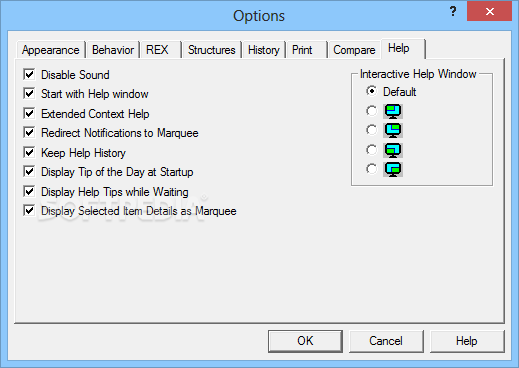Disable Extended Context Help
The width and height of the screenshot is (519, 368).
pos(29,114)
